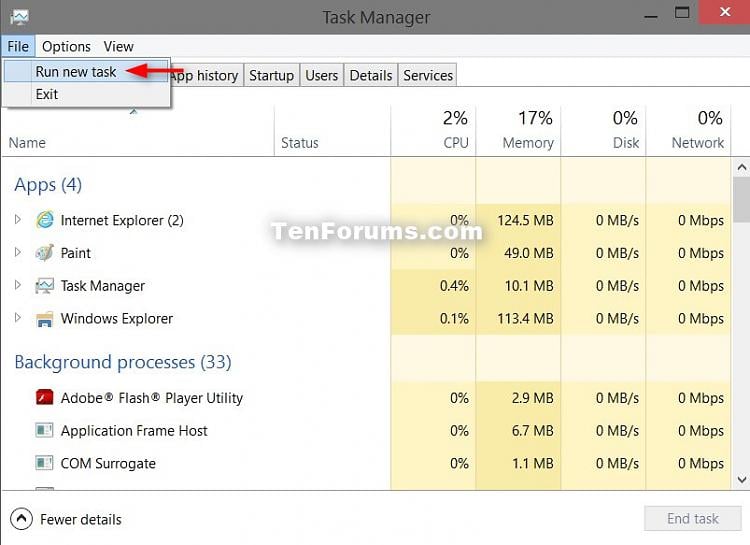Maximize the Task Manager window
The image size is (750, 545).
click(682, 12)
